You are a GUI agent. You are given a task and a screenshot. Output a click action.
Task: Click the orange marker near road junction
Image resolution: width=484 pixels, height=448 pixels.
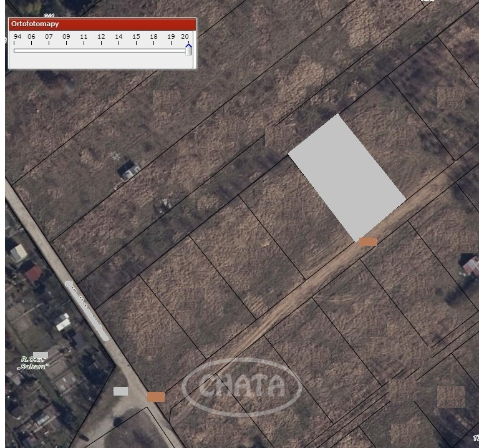click(x=156, y=397)
